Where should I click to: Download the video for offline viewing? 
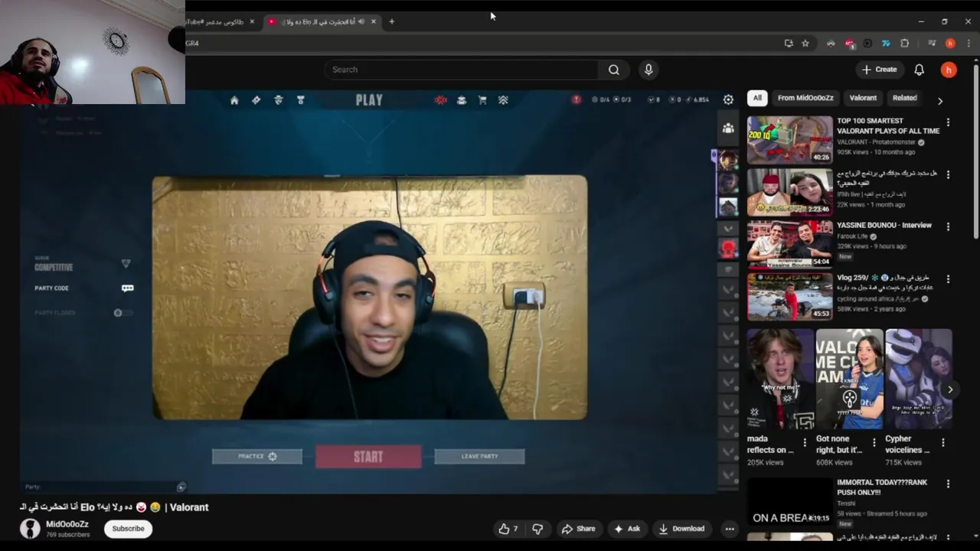[x=681, y=529]
